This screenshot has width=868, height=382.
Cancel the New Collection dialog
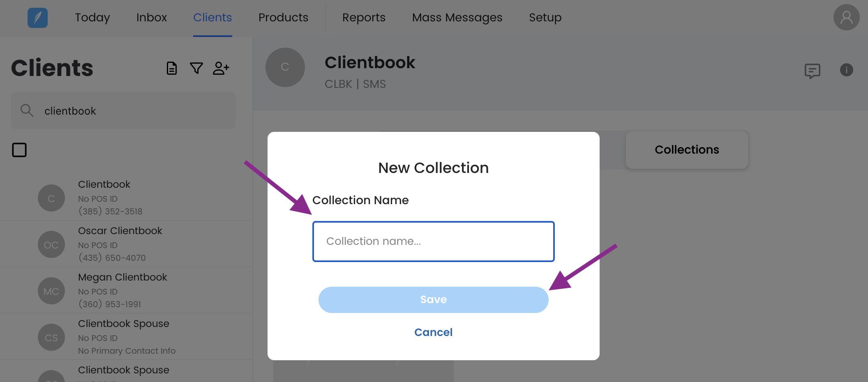(433, 332)
